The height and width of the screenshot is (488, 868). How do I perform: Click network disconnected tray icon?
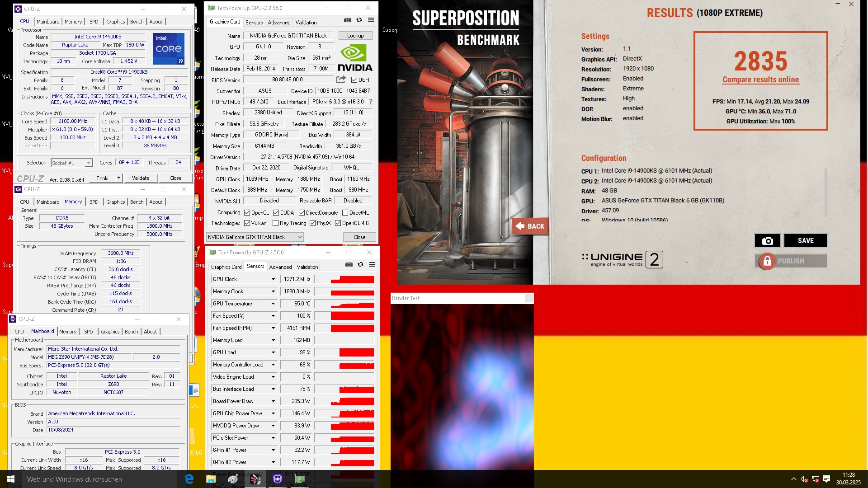tap(816, 479)
